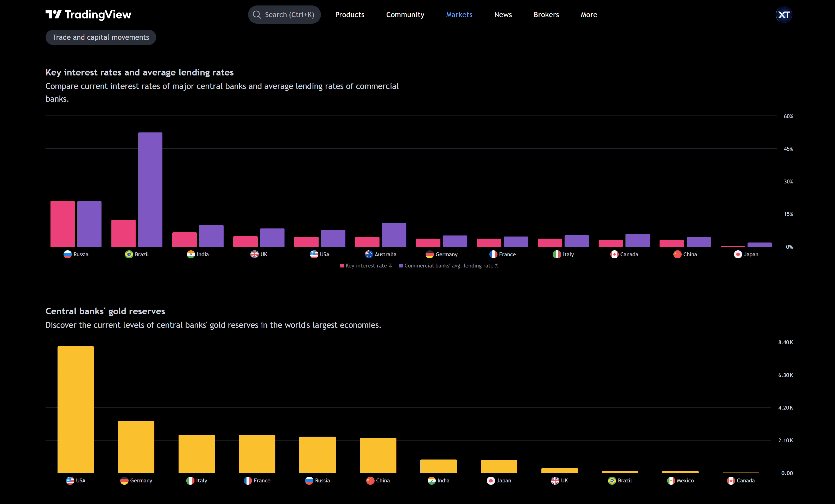Open the Products menu

[350, 15]
